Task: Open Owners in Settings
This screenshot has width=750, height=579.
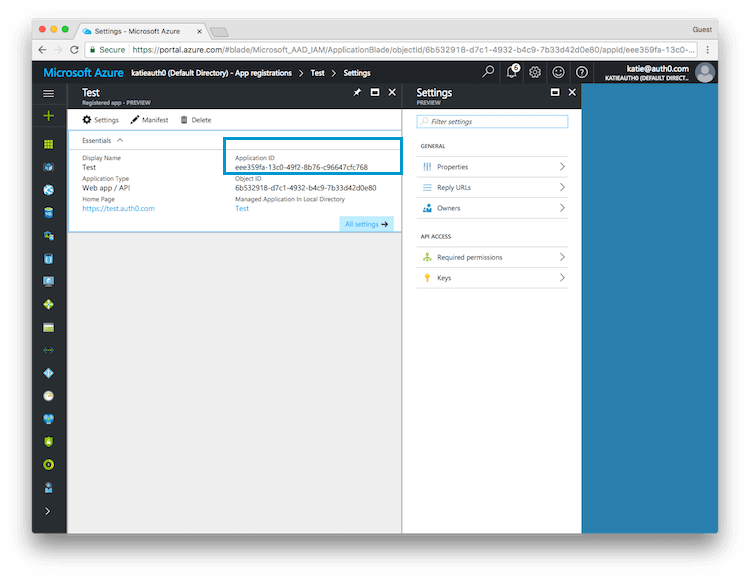Action: coord(492,208)
